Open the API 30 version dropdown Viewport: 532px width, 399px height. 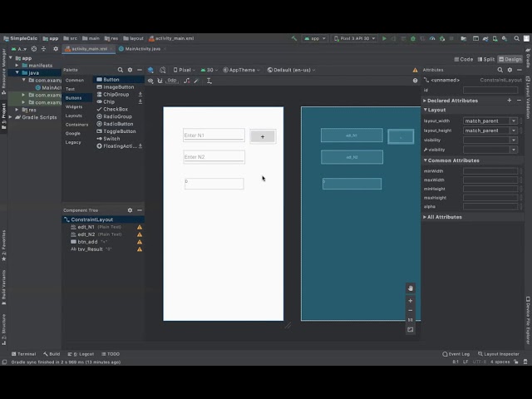click(x=209, y=70)
